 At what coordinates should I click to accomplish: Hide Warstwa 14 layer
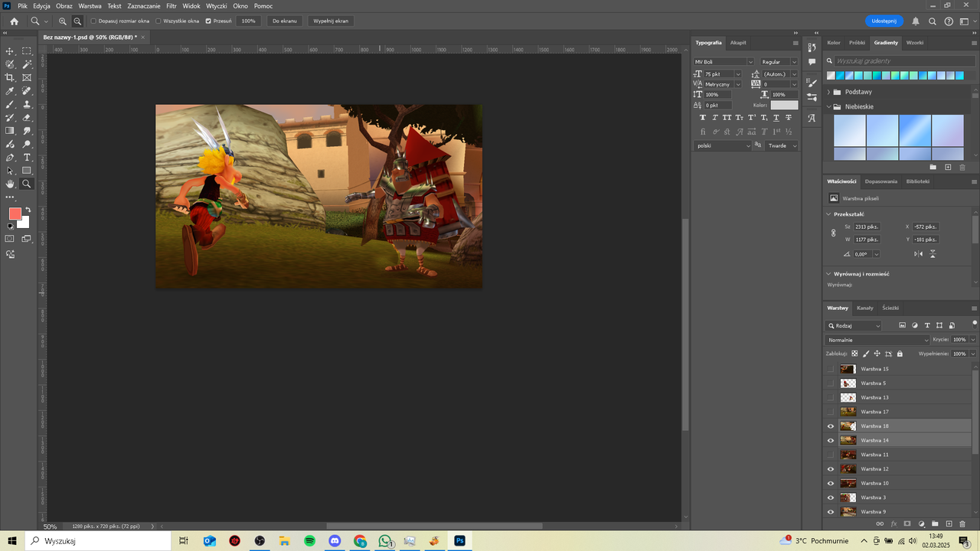[831, 440]
